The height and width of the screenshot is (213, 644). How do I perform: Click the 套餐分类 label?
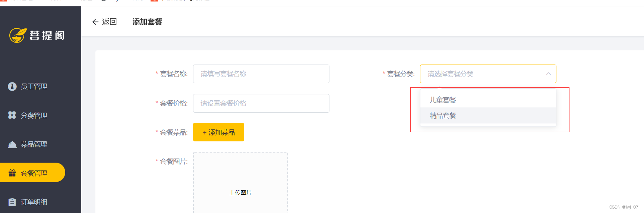401,74
